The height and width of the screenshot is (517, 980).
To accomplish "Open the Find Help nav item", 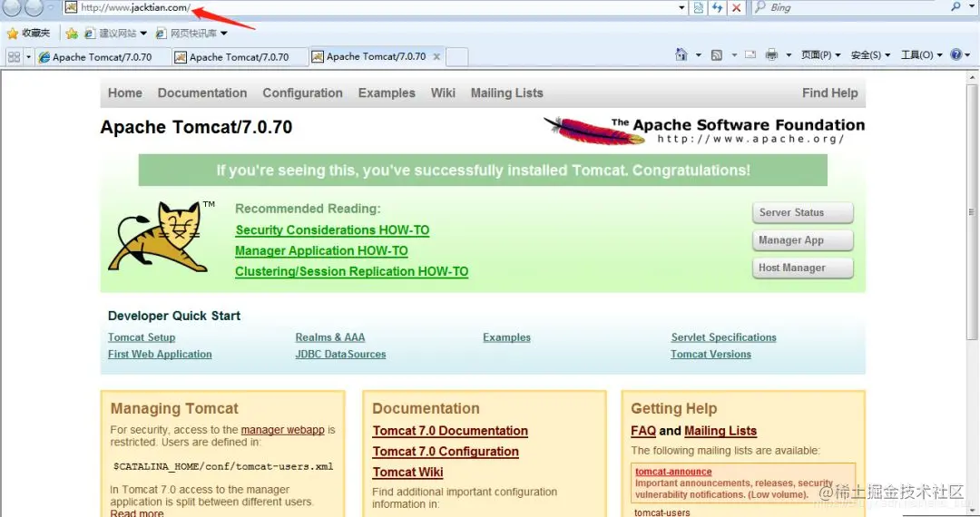I will click(x=830, y=93).
